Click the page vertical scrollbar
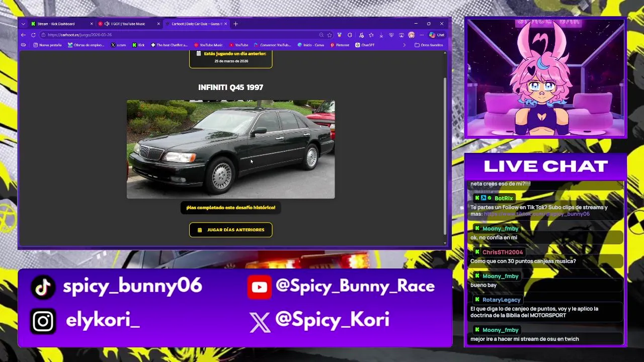The image size is (644, 362). click(445, 156)
